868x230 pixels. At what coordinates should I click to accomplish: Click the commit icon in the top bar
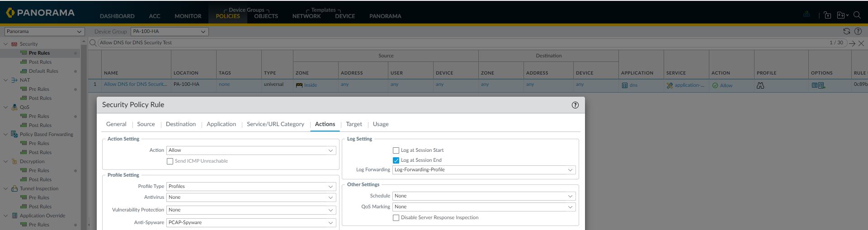(807, 14)
